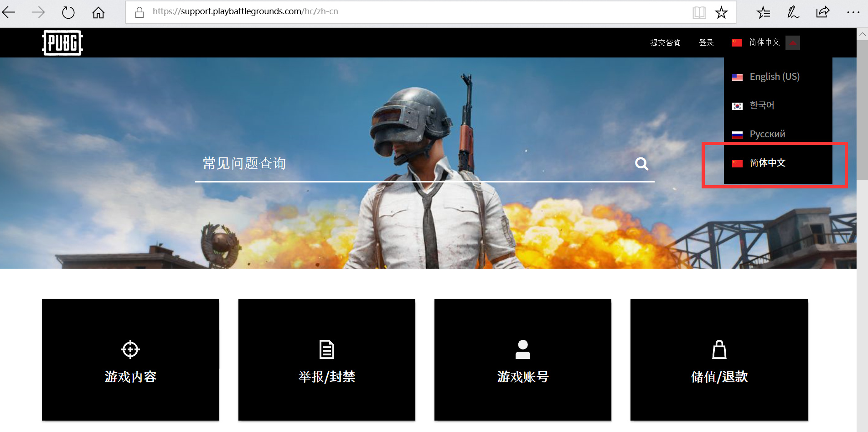Viewport: 868px width, 432px height.
Task: Click the PUBG logo in the header
Action: pyautogui.click(x=62, y=42)
